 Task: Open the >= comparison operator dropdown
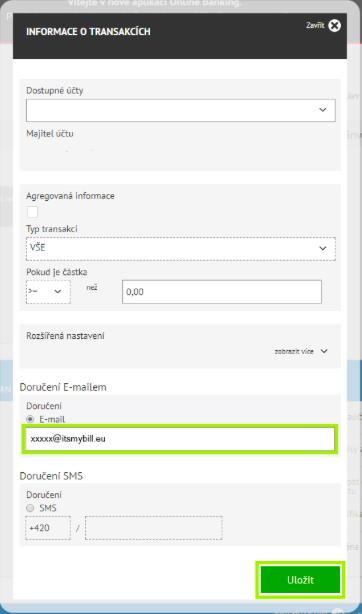48,292
